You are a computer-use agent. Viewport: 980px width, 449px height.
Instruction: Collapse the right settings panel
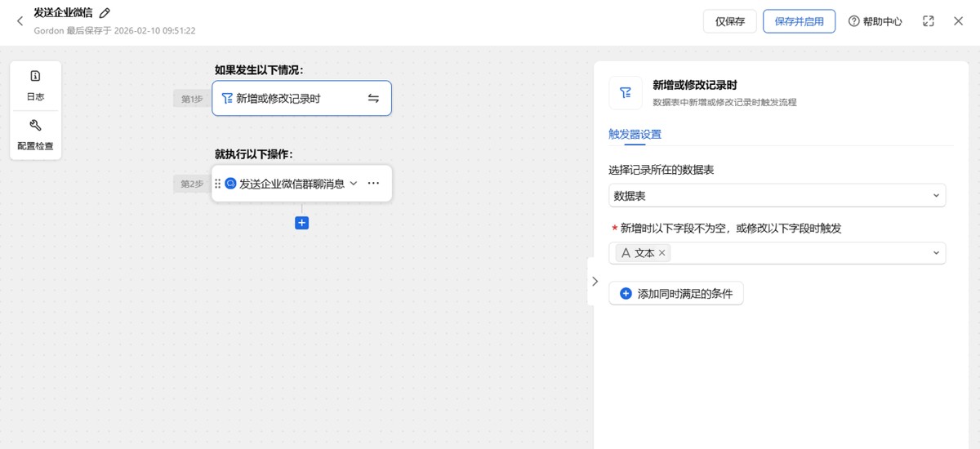click(x=595, y=282)
